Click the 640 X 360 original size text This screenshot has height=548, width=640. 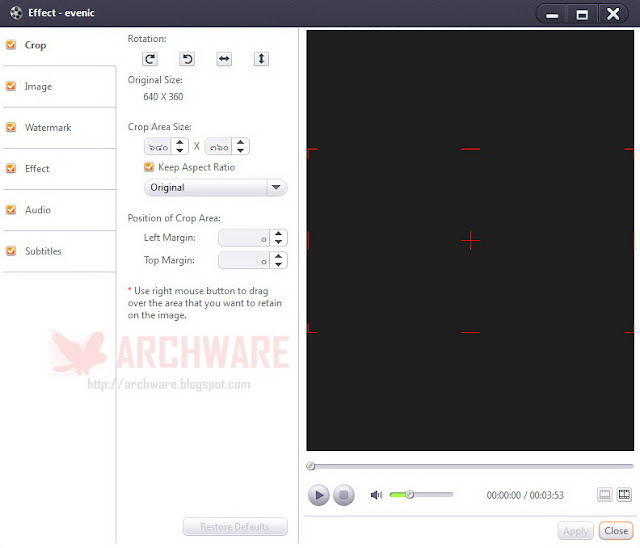coord(163,97)
